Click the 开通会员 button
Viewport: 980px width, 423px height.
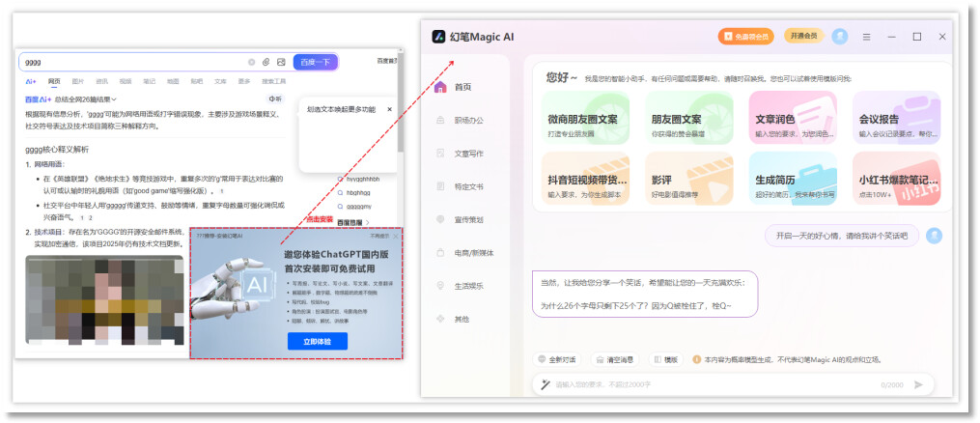[x=803, y=37]
